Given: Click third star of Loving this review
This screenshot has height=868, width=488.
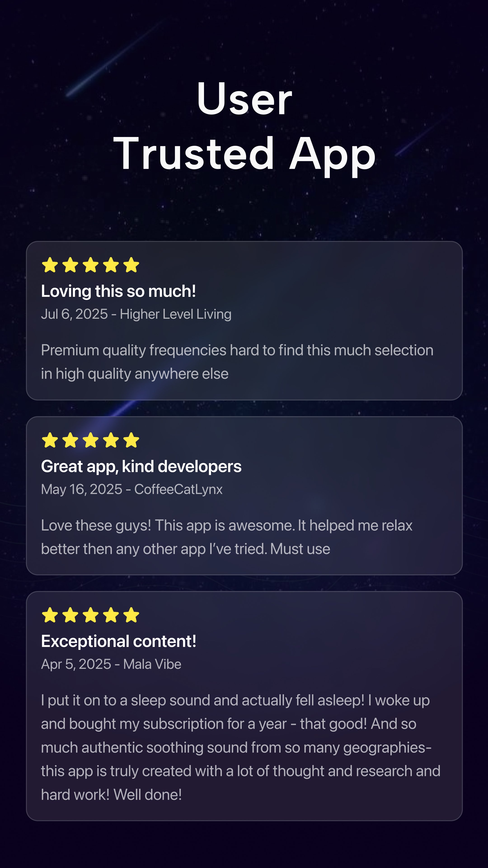Looking at the screenshot, I should pos(91,265).
